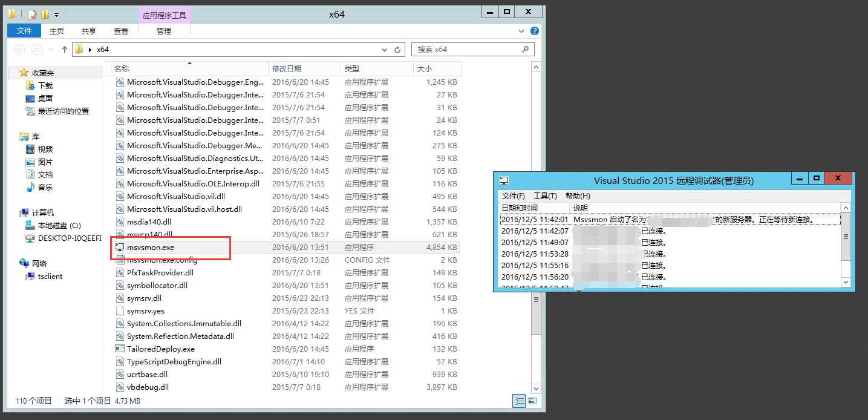
Task: Open the 主页 ribbon tab
Action: point(57,31)
